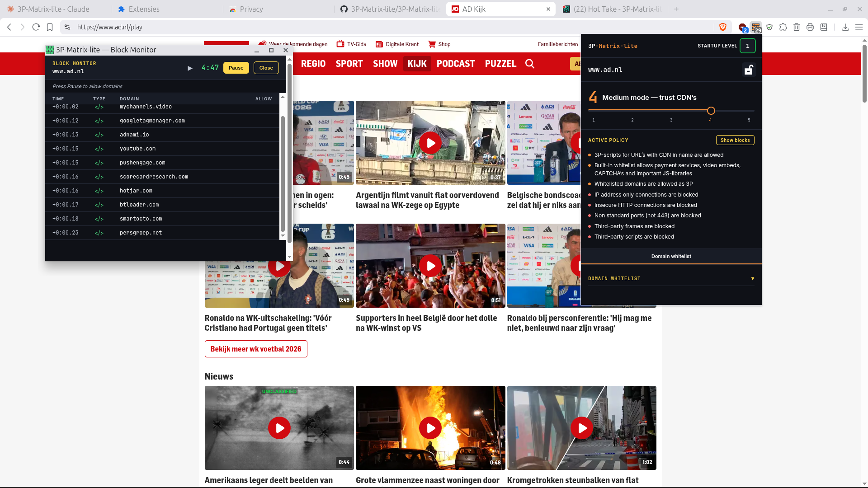Pause the Block Monitor
The height and width of the screenshot is (488, 868).
tap(236, 68)
